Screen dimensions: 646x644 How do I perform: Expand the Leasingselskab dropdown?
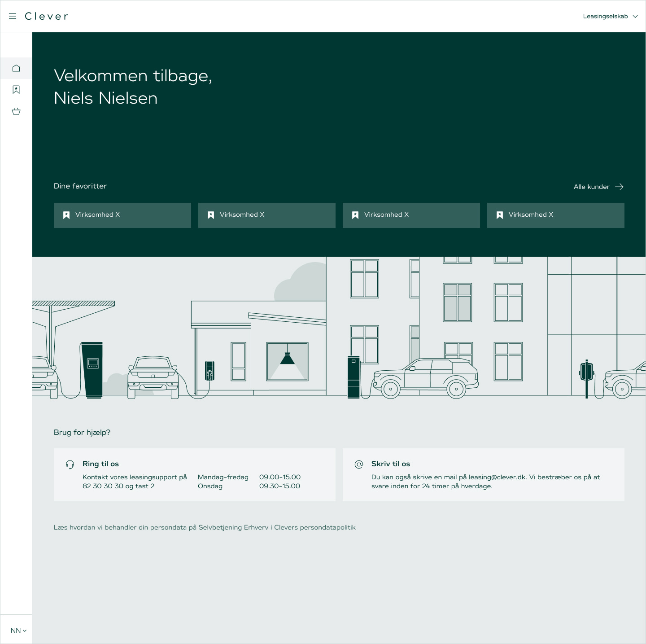pyautogui.click(x=610, y=16)
